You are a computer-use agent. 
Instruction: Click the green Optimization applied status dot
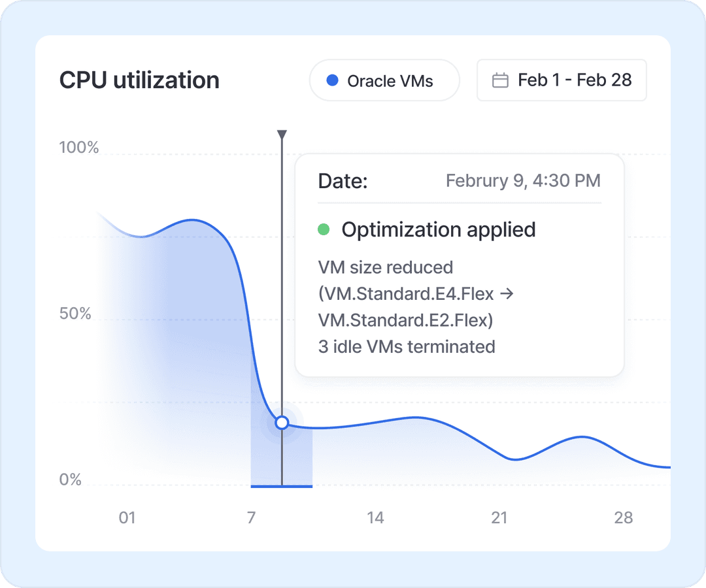[324, 229]
